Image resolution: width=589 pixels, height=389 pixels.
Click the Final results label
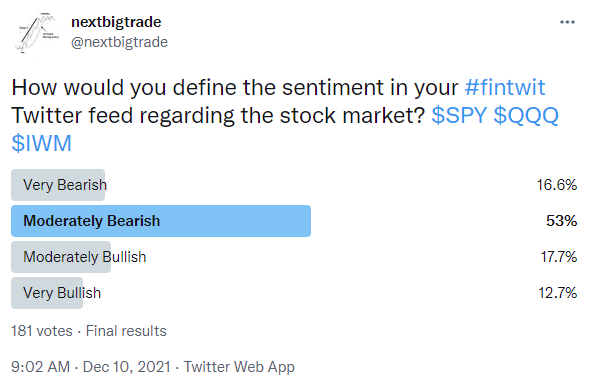coord(126,331)
